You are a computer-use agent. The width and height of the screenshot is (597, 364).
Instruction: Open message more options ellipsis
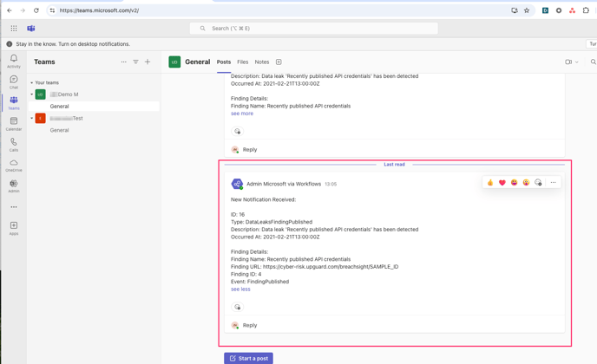coord(554,183)
